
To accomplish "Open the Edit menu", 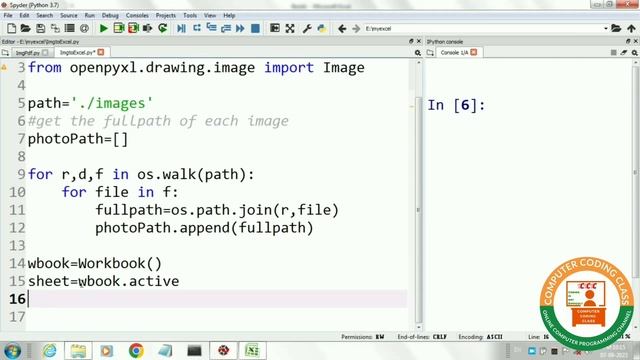I will coord(24,16).
